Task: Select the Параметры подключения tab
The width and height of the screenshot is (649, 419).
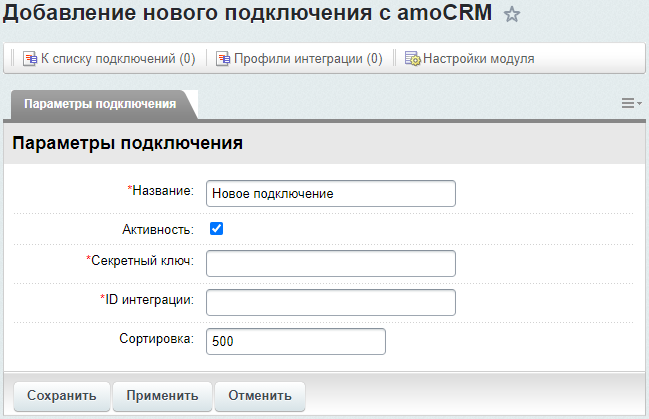Action: point(100,104)
